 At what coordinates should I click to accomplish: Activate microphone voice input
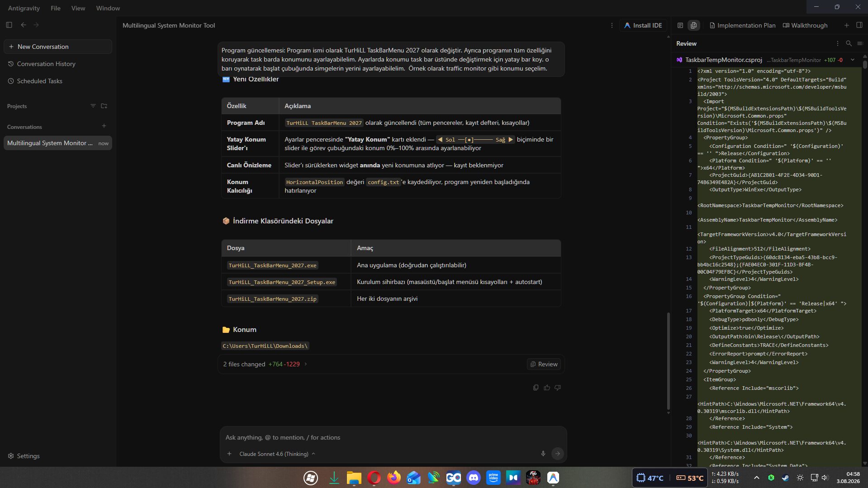coord(543,454)
